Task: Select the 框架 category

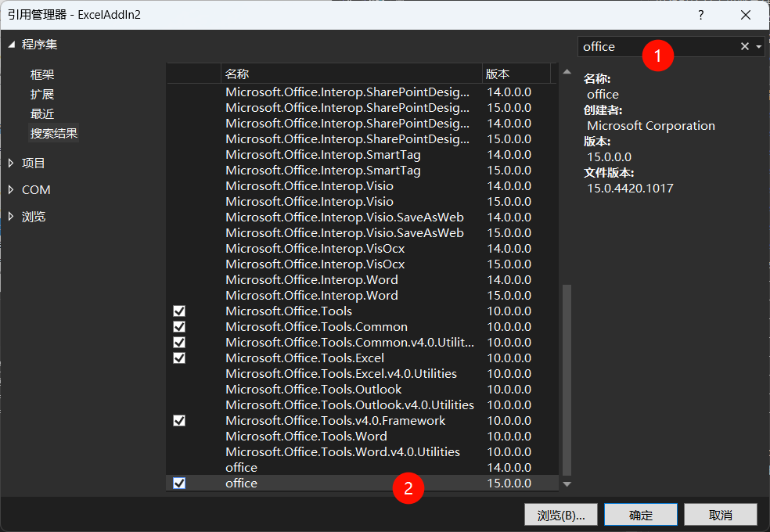Action: (42, 74)
